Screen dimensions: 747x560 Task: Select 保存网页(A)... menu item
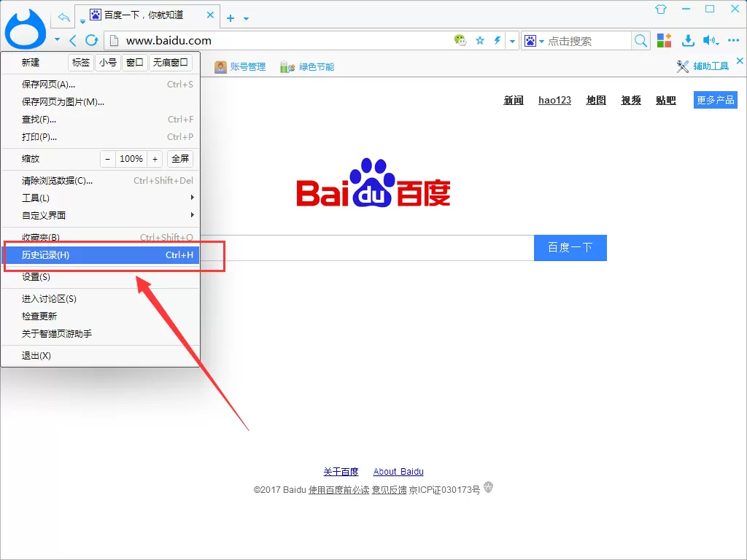(100, 85)
